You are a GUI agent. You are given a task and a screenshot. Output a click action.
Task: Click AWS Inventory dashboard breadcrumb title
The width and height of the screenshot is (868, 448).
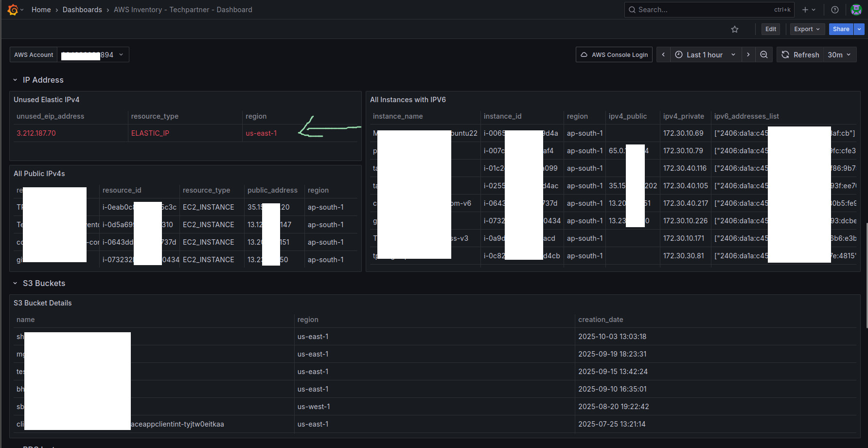coord(183,10)
